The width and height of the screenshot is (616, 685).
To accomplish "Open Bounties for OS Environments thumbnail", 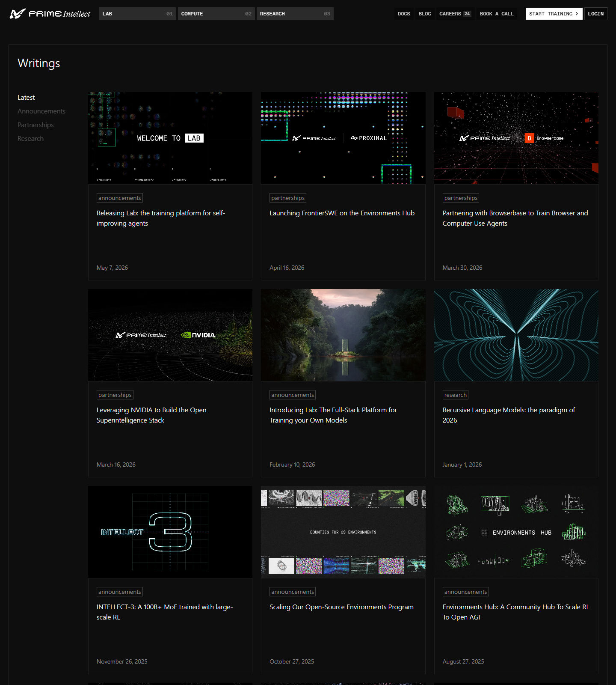I will (343, 532).
